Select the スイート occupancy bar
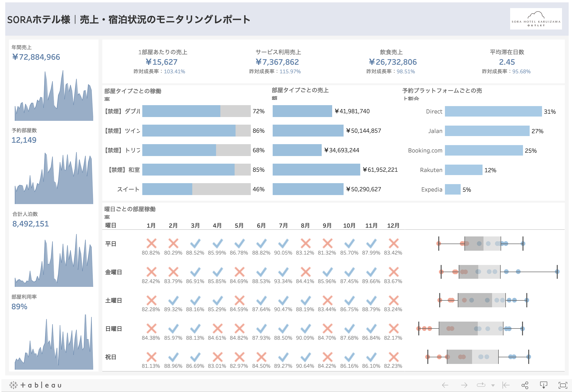This screenshot has width=572, height=392. (x=167, y=189)
